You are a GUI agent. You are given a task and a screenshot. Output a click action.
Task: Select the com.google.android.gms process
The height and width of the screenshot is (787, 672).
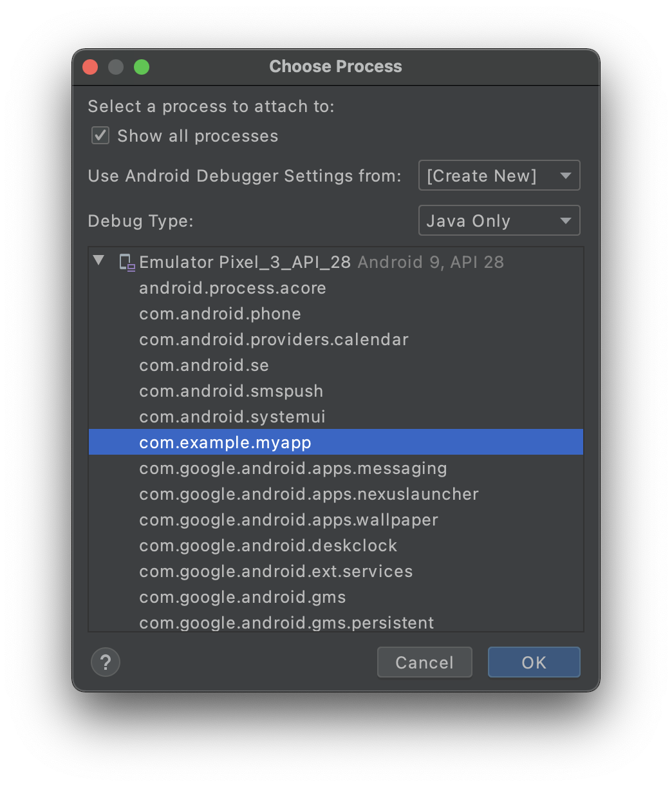coord(336,597)
